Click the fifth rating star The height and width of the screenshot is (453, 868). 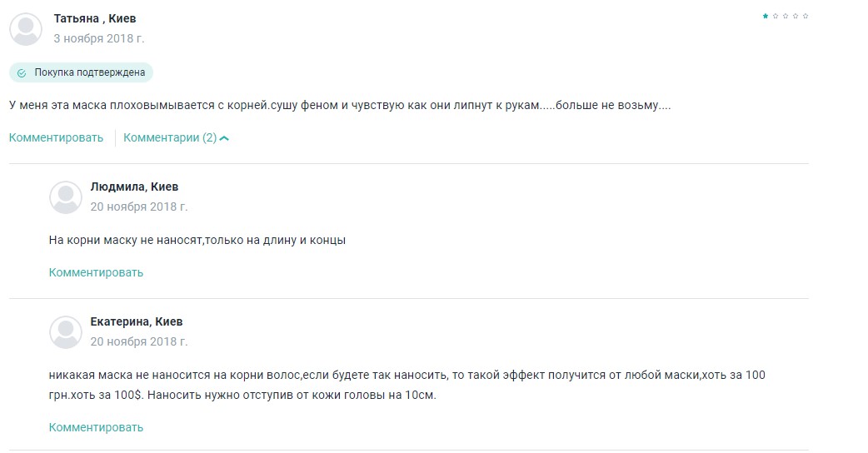point(806,16)
